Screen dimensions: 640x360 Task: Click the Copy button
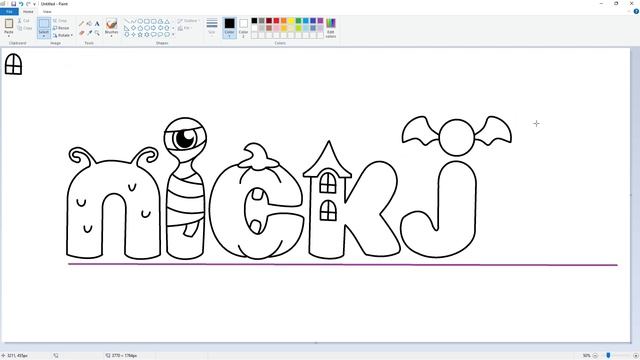coord(25,28)
